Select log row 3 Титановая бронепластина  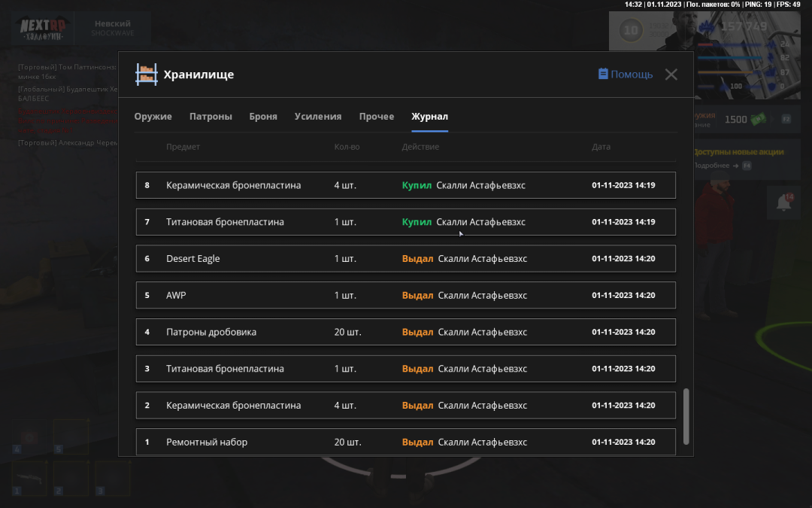(x=405, y=369)
